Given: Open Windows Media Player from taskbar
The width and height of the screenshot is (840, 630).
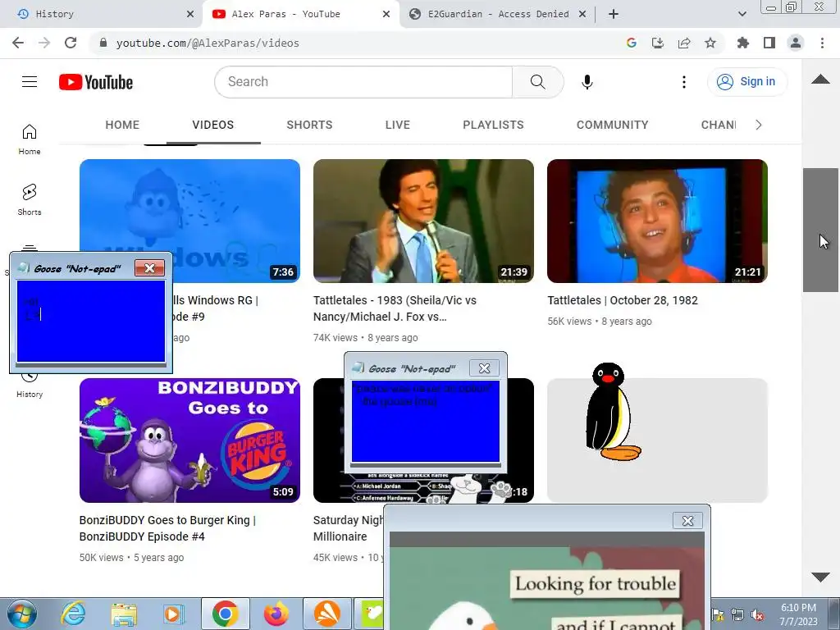Looking at the screenshot, I should pyautogui.click(x=173, y=614).
